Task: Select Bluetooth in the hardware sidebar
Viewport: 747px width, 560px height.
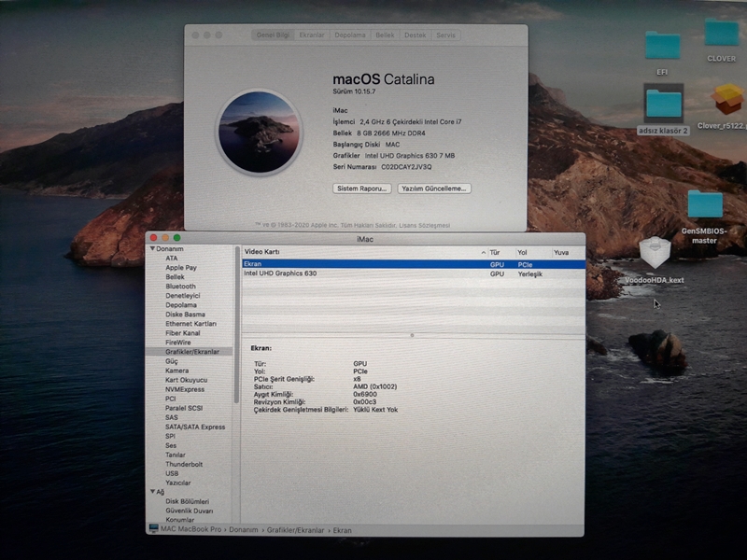Action: tap(180, 287)
